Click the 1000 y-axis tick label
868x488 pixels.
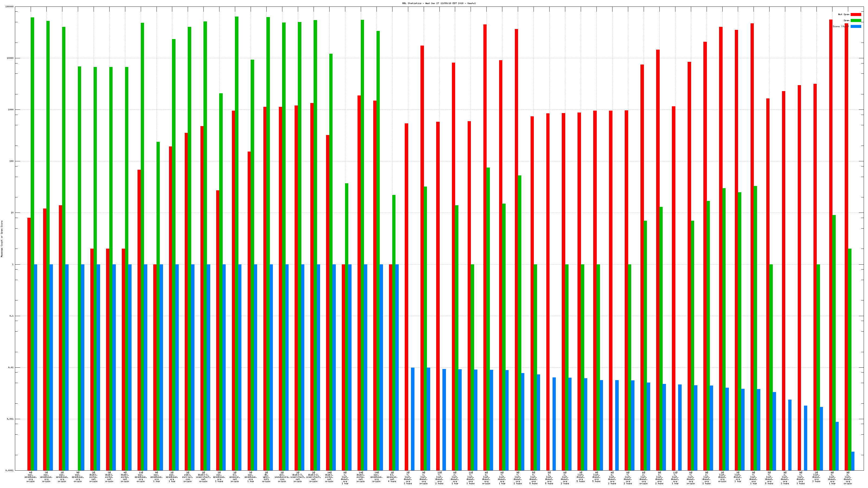tap(11, 110)
